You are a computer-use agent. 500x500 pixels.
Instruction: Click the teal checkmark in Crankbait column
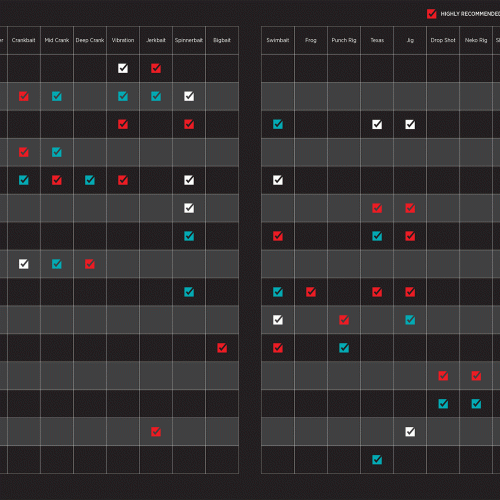click(x=24, y=180)
